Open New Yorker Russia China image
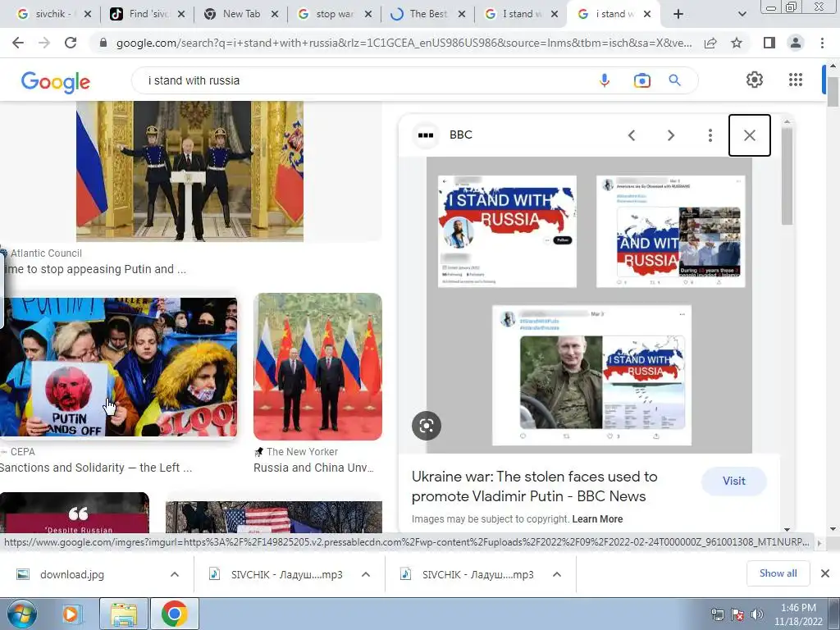The image size is (840, 630). coord(317,367)
